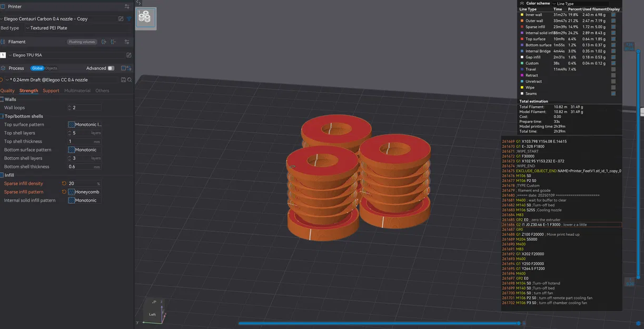
Task: Open filament settings sliders icon
Action: [x=127, y=42]
